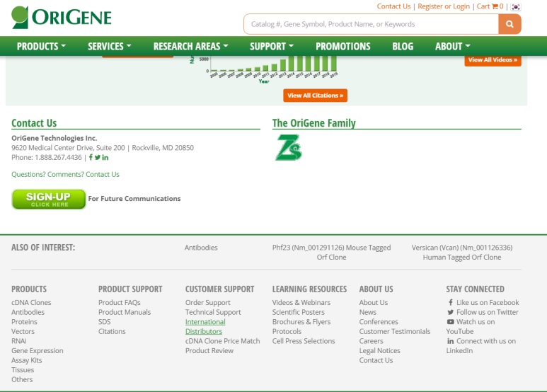Open Product Review link
The image size is (547, 392).
click(209, 350)
